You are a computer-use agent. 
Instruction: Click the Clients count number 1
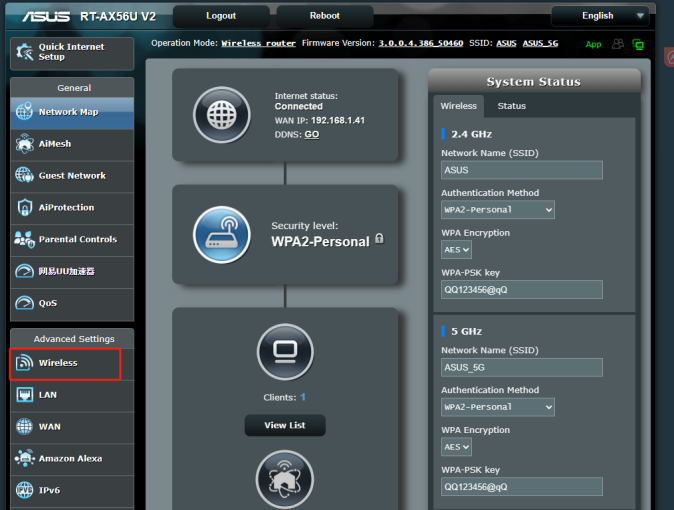pyautogui.click(x=303, y=397)
